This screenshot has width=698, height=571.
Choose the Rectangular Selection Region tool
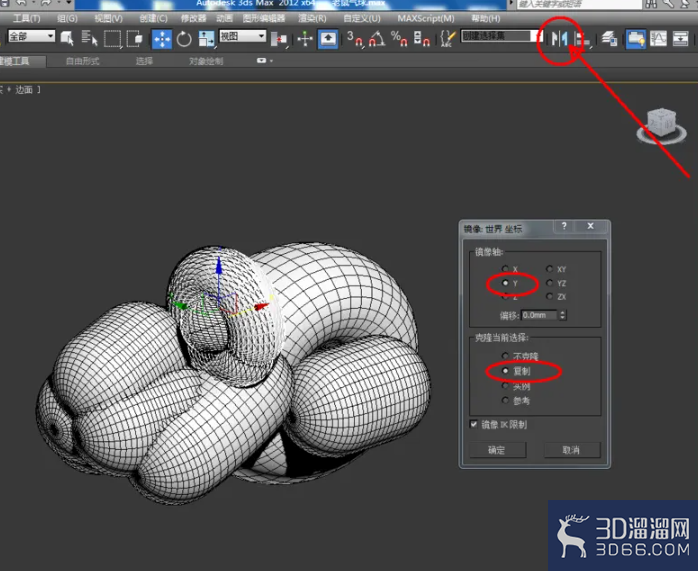[x=112, y=39]
